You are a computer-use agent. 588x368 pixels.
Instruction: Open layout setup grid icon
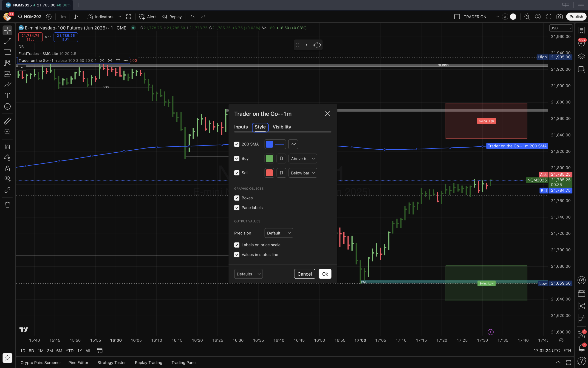pyautogui.click(x=128, y=17)
